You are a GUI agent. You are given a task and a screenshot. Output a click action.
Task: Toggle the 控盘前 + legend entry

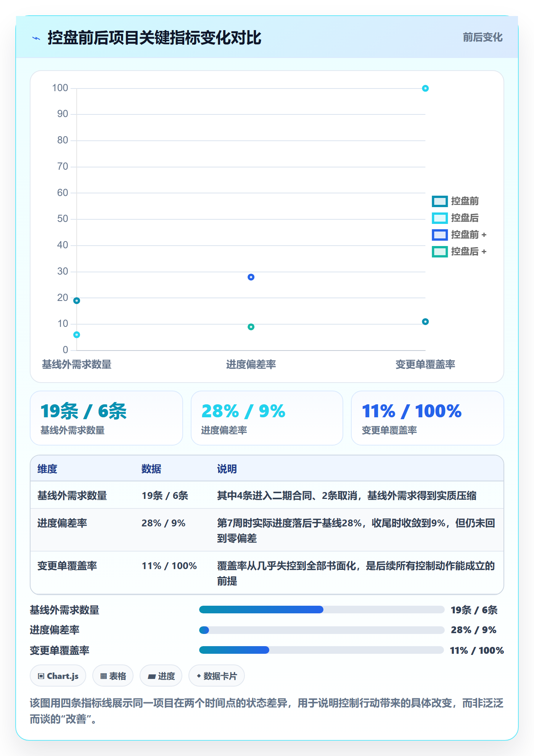(x=459, y=235)
